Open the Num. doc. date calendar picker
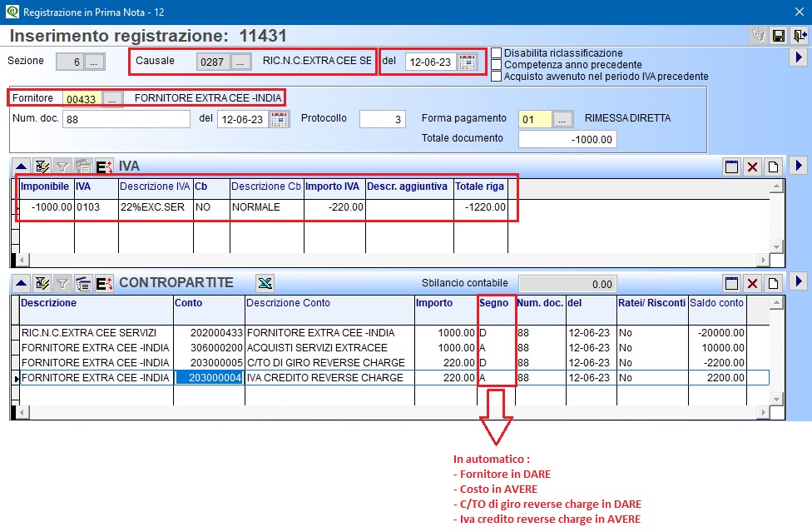Viewport: 812px width, 532px height. [x=280, y=119]
